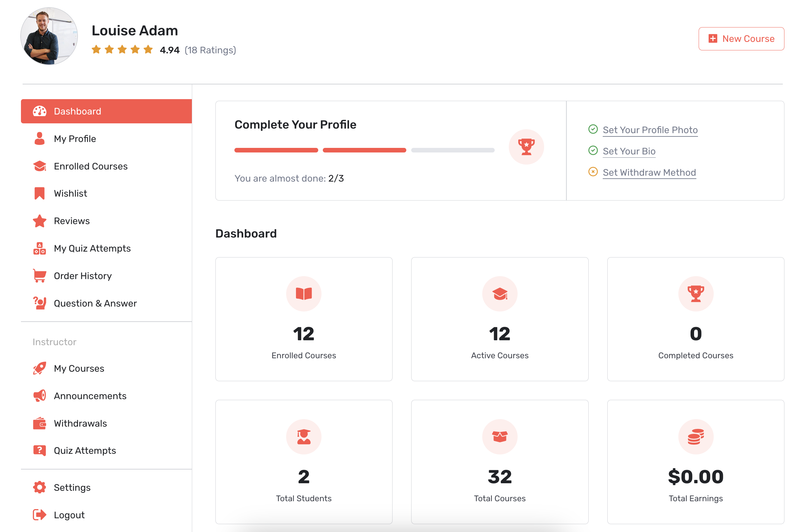Viewport: 808px width, 532px height.
Task: Click Louise Adam's profile avatar photo
Action: 49,36
